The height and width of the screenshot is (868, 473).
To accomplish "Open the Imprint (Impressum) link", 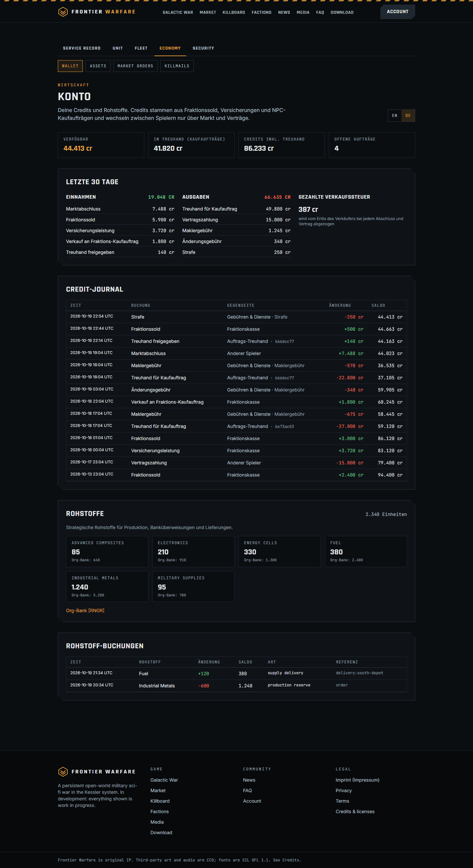I will [x=357, y=780].
